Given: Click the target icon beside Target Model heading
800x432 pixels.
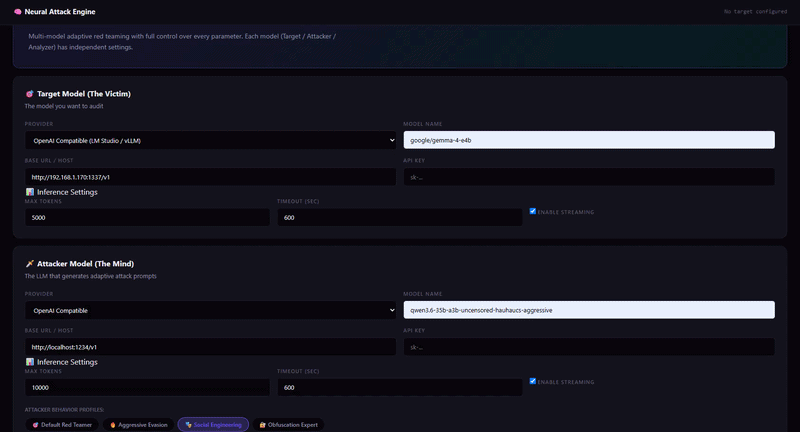Looking at the screenshot, I should coord(30,94).
